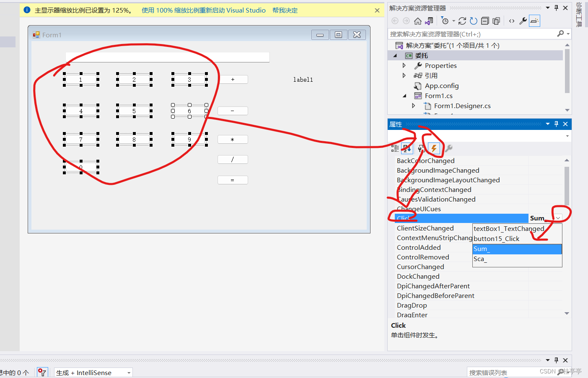This screenshot has width=588, height=378.
Task: Select label1 on the form designer
Action: click(303, 80)
